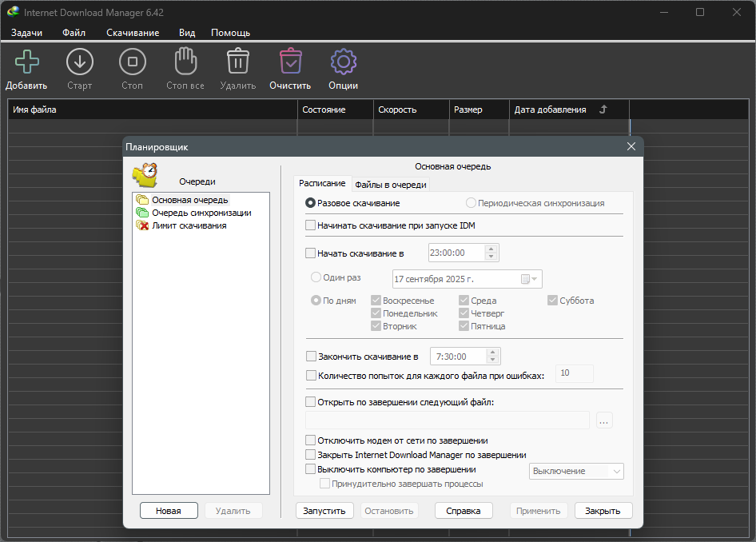
Task: Click the Запустить button
Action: [324, 511]
